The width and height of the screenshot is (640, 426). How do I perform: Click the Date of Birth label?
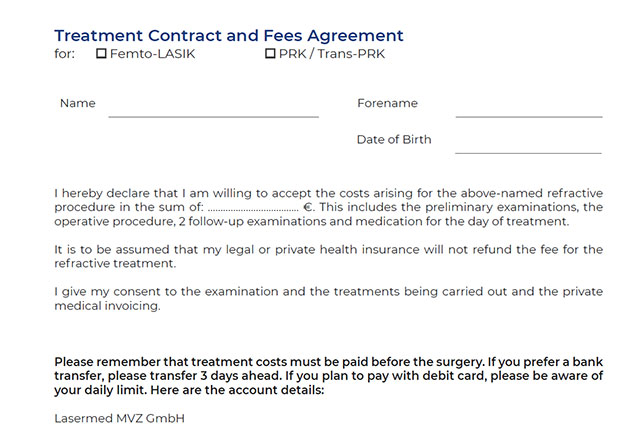(394, 139)
